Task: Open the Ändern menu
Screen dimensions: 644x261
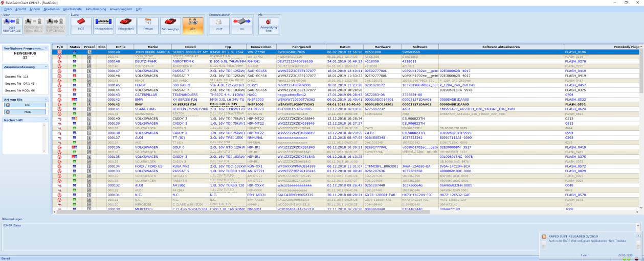Action: pyautogui.click(x=35, y=9)
